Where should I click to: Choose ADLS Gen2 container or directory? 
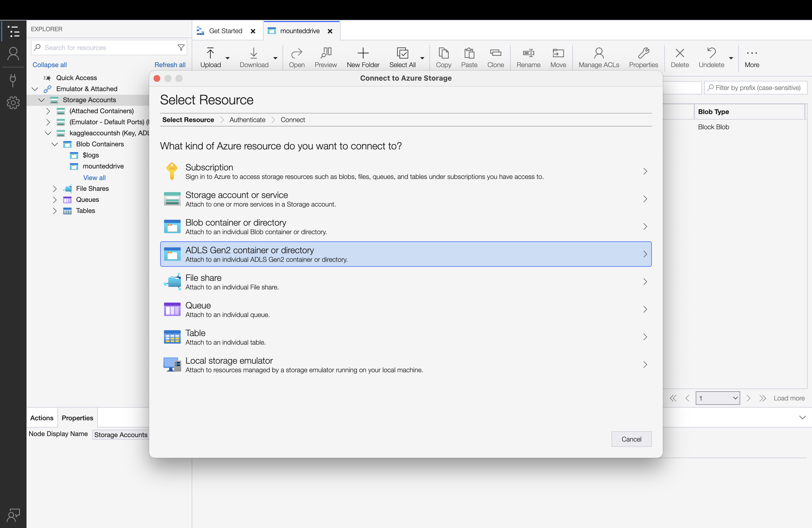pyautogui.click(x=406, y=254)
